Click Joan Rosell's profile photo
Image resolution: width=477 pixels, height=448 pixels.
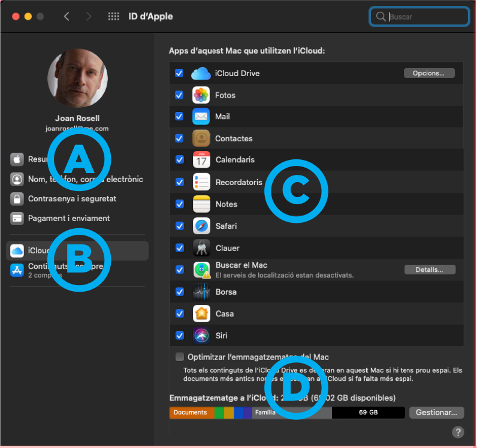tap(77, 78)
